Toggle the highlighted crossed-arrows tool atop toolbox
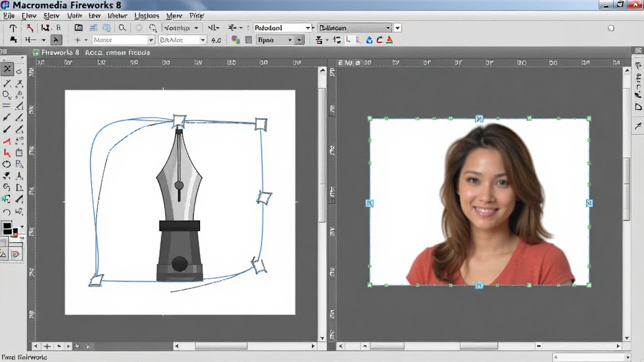Screen dimensions: 644x362 7,69
